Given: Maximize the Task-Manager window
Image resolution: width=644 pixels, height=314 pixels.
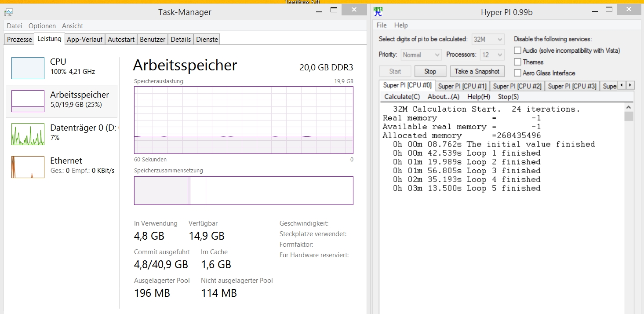Looking at the screenshot, I should coord(334,10).
